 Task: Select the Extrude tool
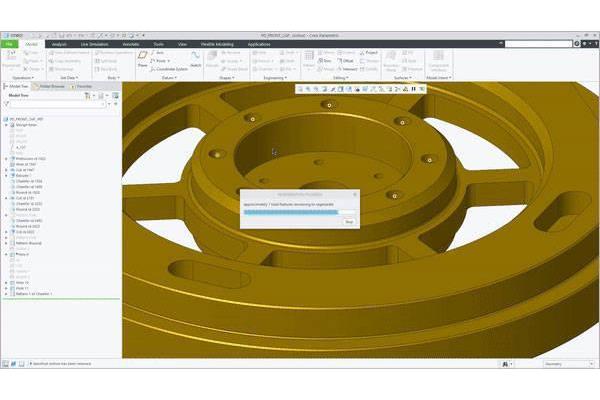pyautogui.click(x=212, y=59)
